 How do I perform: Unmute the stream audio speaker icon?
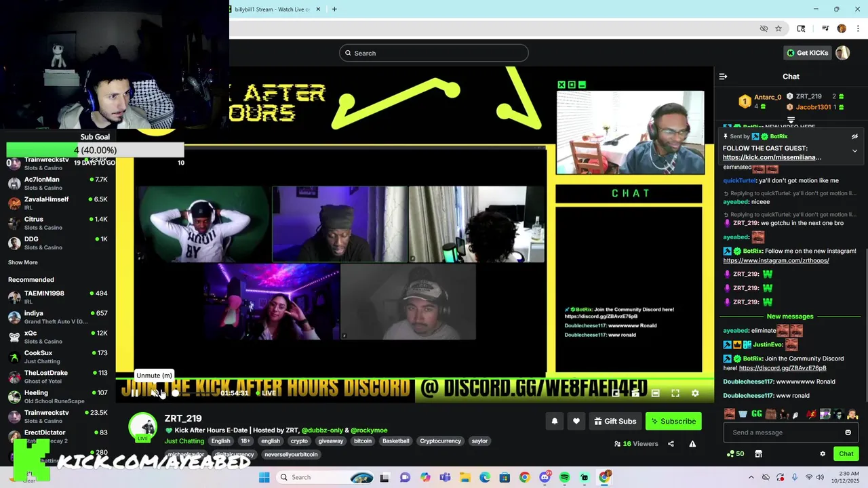(x=155, y=393)
